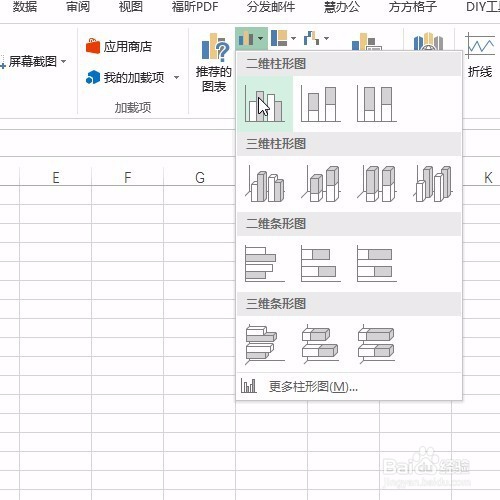Pick the 3-D 100% stacked bar chart
This screenshot has width=500, height=500.
377,344
